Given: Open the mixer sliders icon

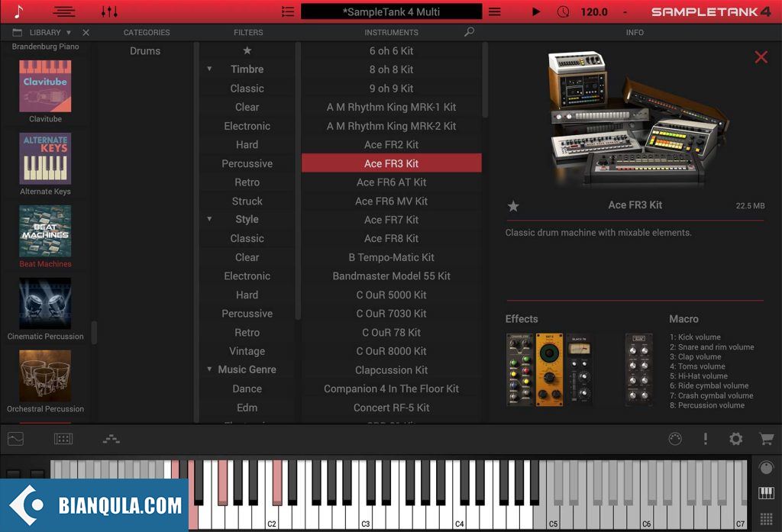Looking at the screenshot, I should [x=109, y=11].
